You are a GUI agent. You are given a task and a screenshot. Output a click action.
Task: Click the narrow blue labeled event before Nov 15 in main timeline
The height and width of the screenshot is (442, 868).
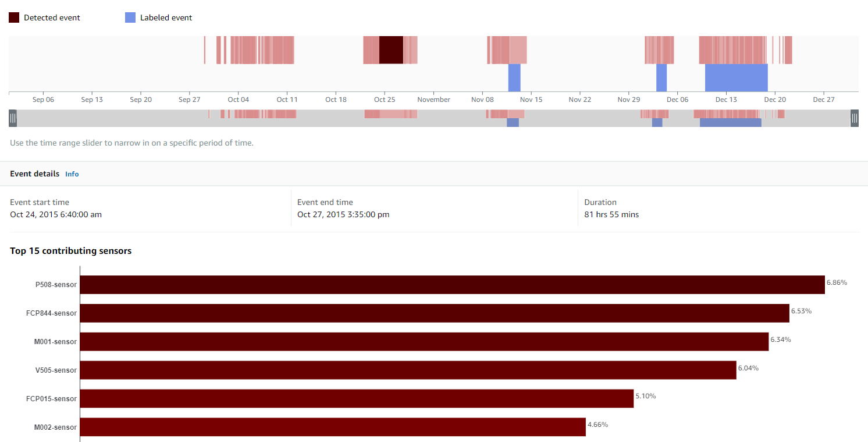pos(514,77)
